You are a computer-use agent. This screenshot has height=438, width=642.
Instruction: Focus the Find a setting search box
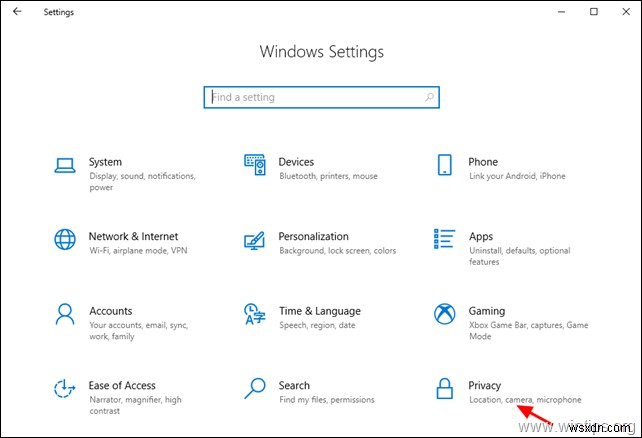[312, 97]
